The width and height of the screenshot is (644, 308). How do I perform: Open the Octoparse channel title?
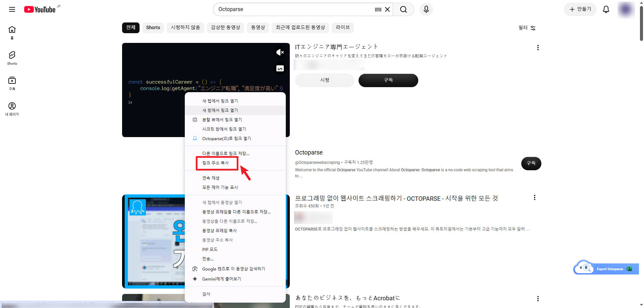click(x=309, y=152)
